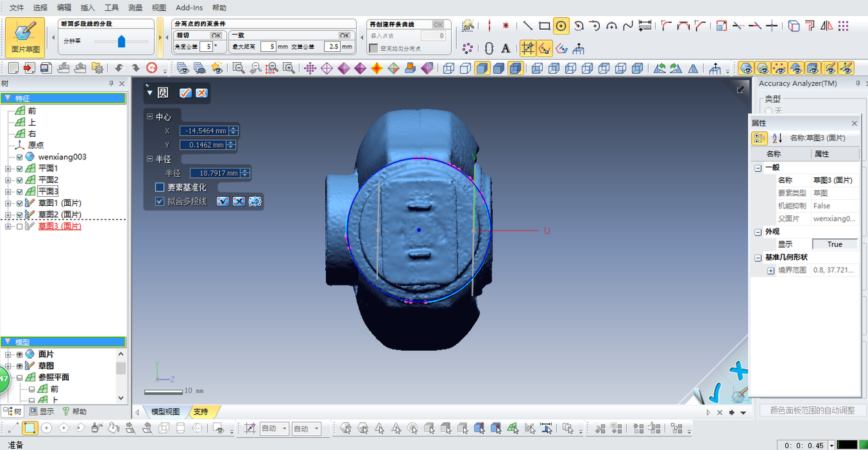Select the Line sketch tool

point(528,26)
